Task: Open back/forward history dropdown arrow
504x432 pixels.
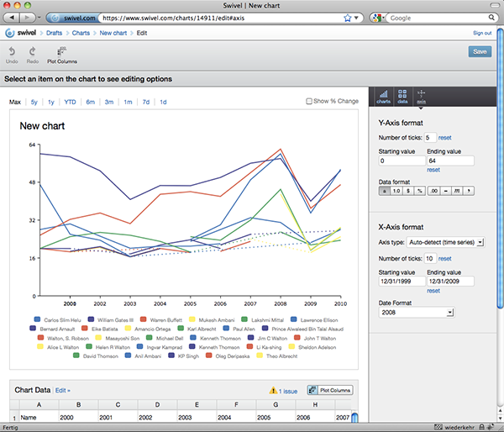Action: click(39, 18)
